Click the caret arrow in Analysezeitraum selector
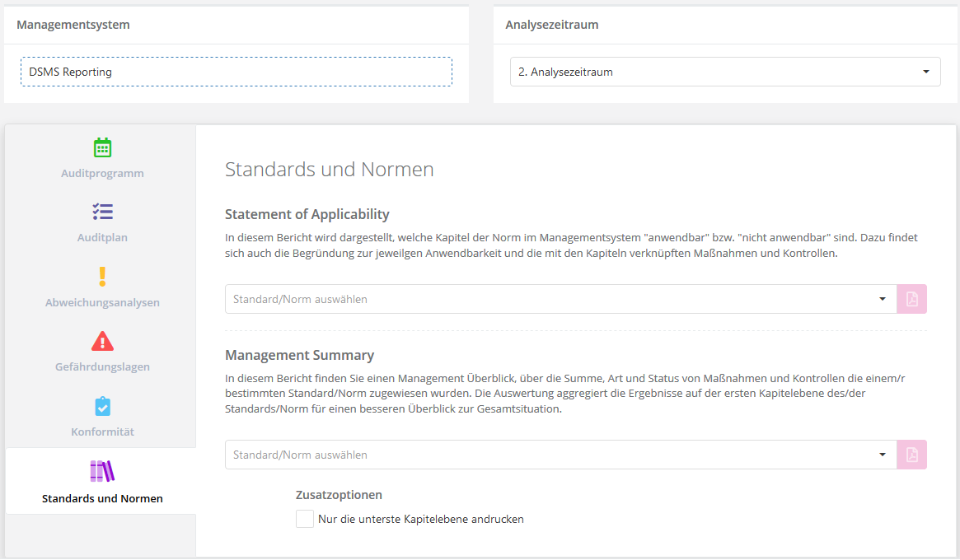Screen dimensions: 960x560 (925, 72)
